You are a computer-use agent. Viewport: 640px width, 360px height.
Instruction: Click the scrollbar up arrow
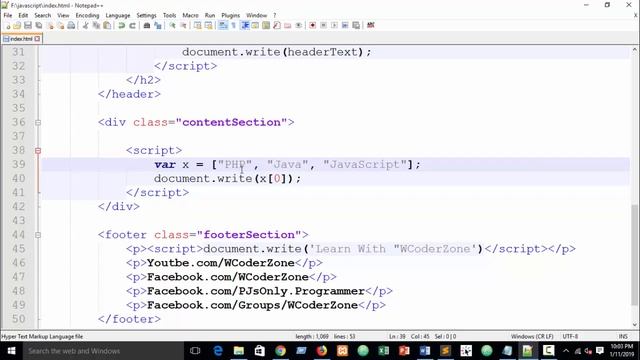[634, 50]
